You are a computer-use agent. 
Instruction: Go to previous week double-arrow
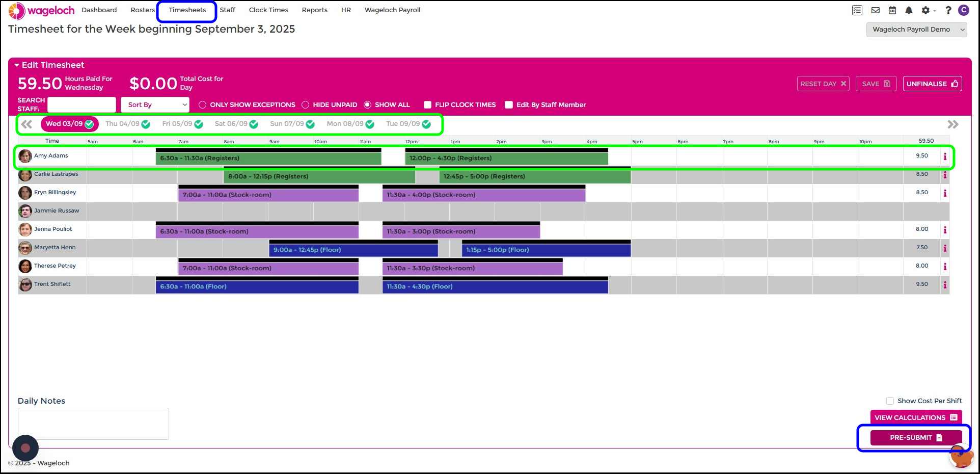[27, 124]
